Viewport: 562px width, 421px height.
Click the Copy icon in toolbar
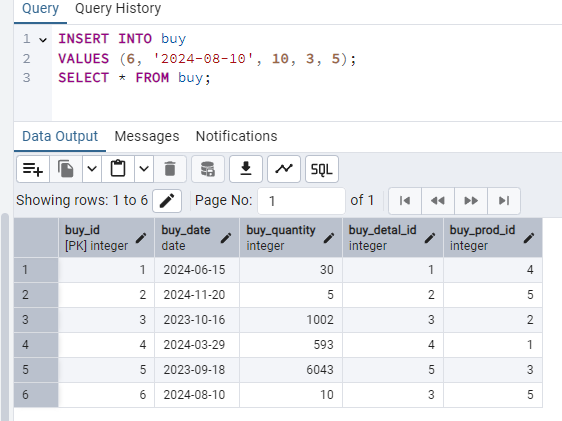coord(66,169)
